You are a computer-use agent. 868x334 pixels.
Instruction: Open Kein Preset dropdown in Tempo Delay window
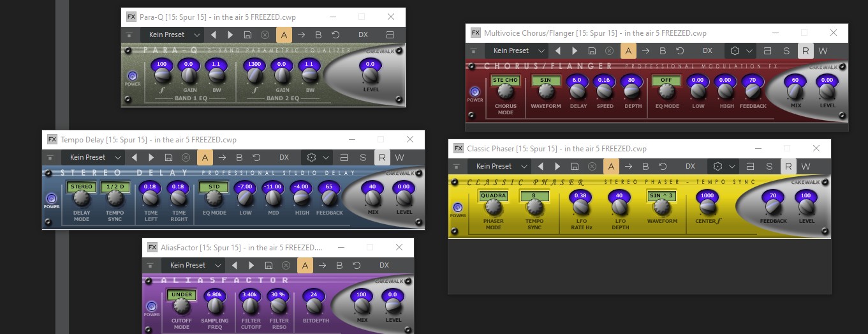pos(93,157)
